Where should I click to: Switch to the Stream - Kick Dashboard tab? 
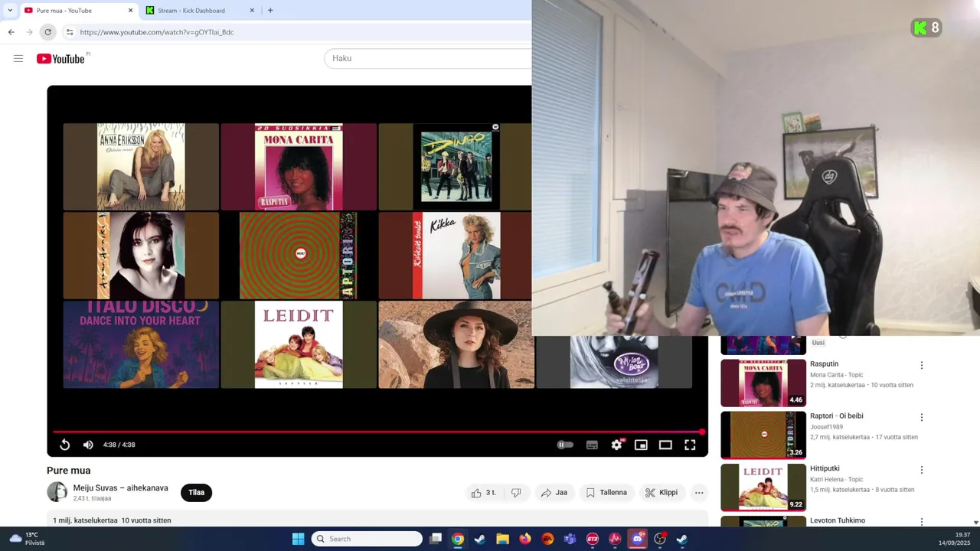(201, 11)
